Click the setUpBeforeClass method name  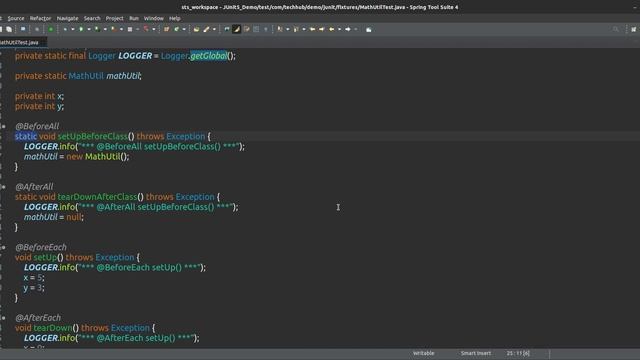coord(93,136)
